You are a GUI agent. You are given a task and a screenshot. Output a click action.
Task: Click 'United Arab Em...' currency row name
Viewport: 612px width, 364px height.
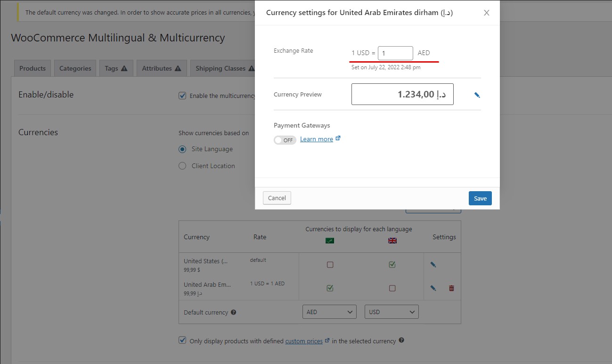207,284
